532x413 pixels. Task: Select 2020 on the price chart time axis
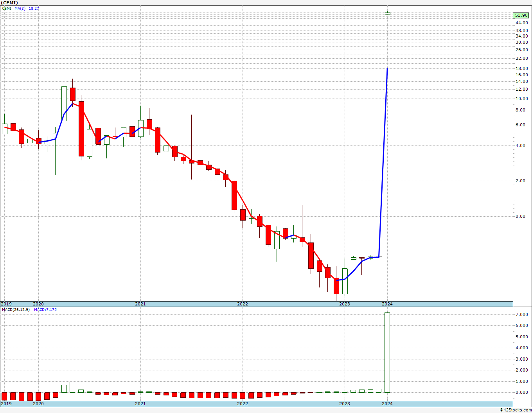pos(38,304)
